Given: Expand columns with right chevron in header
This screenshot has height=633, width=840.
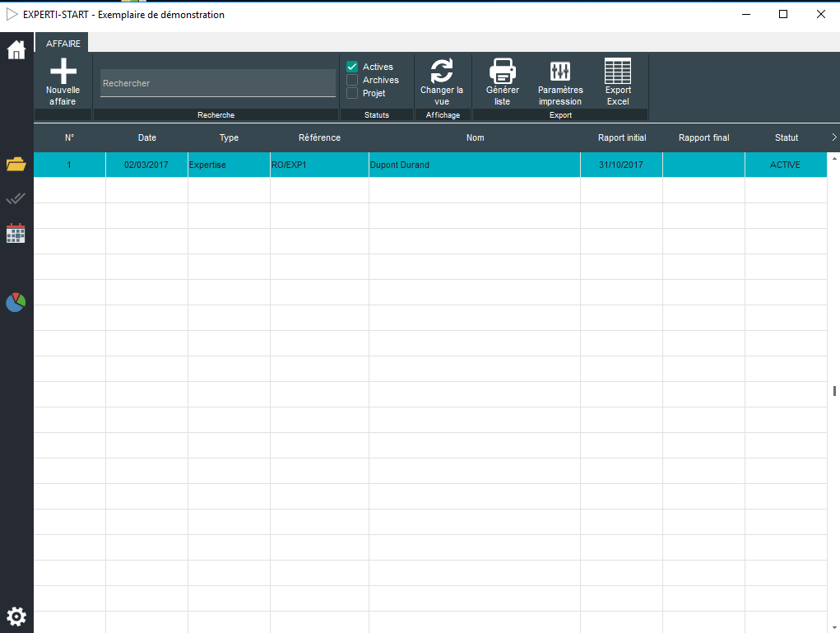Looking at the screenshot, I should [834, 137].
